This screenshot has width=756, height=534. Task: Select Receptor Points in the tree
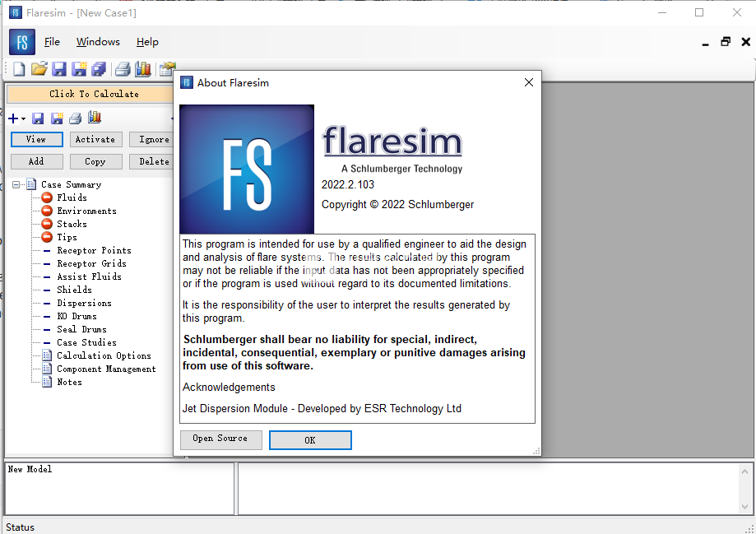pyautogui.click(x=94, y=250)
